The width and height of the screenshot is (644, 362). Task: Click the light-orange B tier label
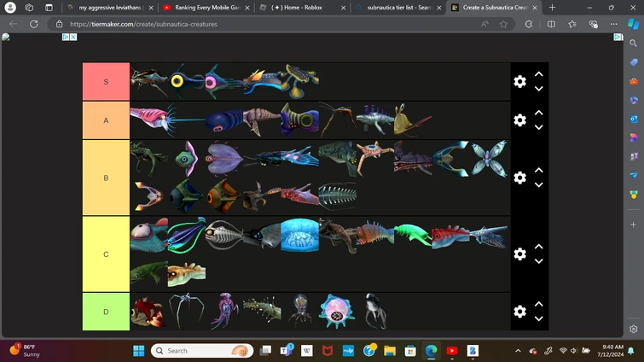[x=106, y=178]
